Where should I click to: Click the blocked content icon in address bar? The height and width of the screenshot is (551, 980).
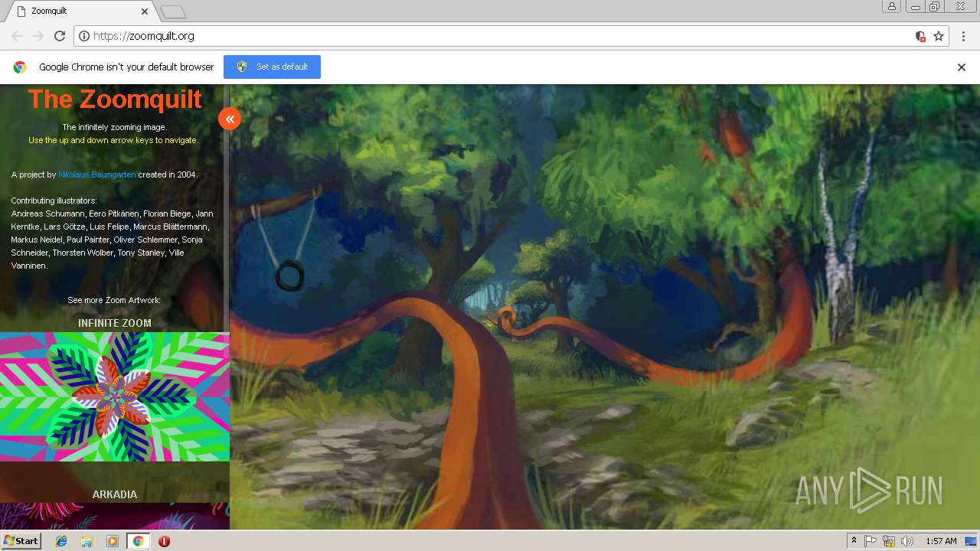tap(920, 36)
